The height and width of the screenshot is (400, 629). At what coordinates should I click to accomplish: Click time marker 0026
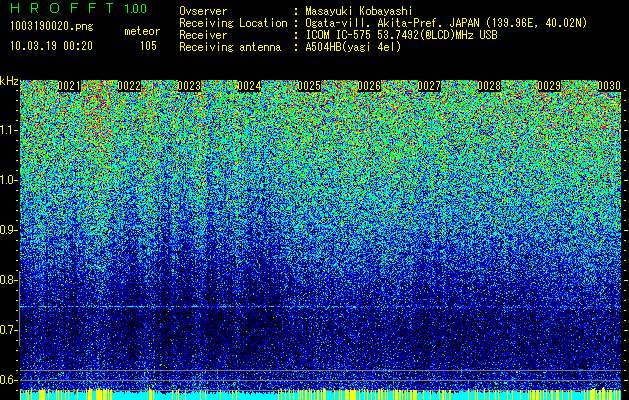(369, 86)
